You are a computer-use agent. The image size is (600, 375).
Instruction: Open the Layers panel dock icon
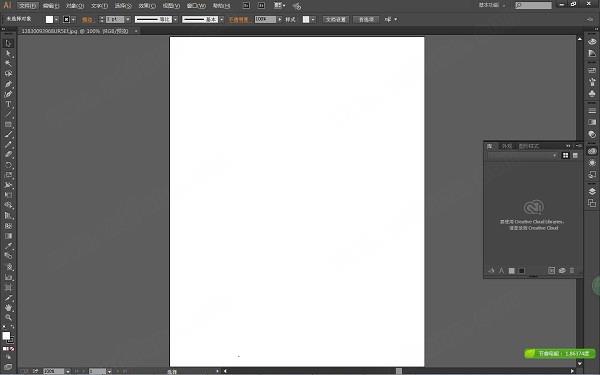(x=592, y=191)
